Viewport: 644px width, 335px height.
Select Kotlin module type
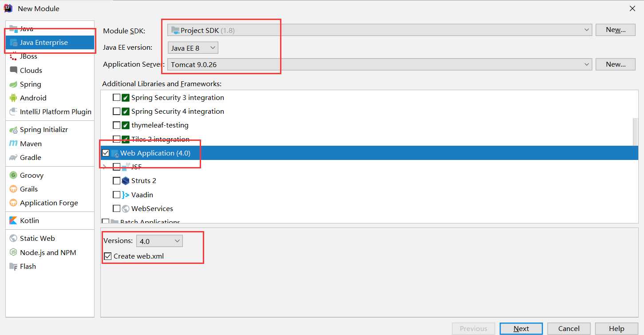click(50, 221)
